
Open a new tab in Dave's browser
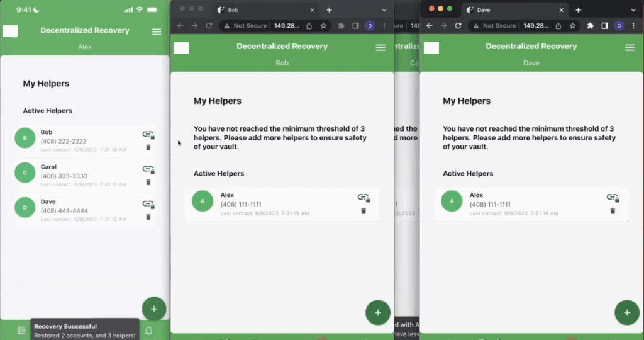point(578,10)
